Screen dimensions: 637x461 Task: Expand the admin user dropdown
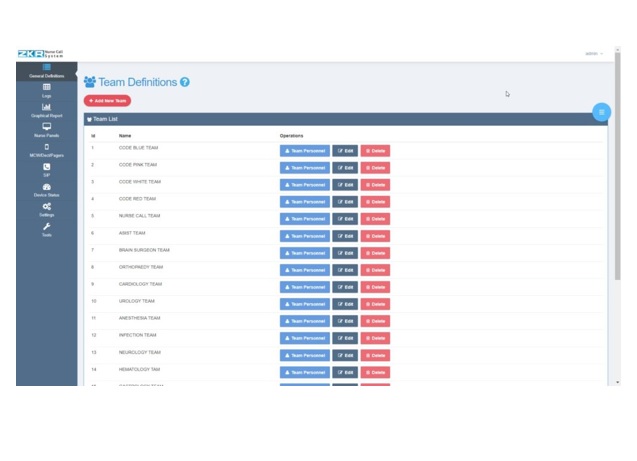(593, 53)
